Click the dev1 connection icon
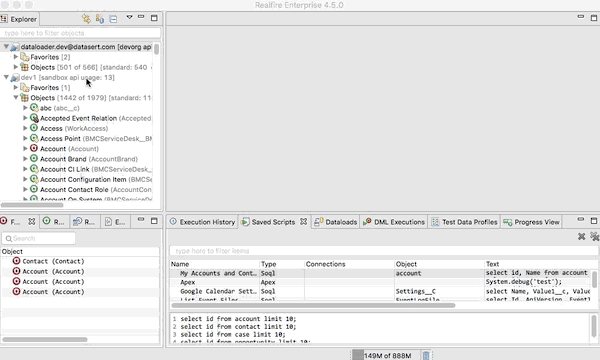 [x=15, y=78]
